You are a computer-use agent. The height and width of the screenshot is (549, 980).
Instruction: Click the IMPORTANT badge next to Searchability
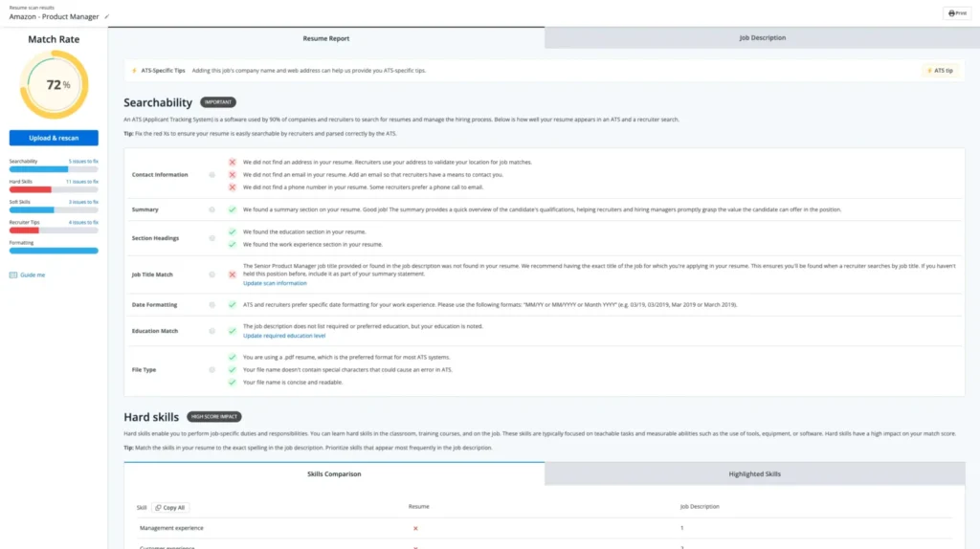(218, 102)
